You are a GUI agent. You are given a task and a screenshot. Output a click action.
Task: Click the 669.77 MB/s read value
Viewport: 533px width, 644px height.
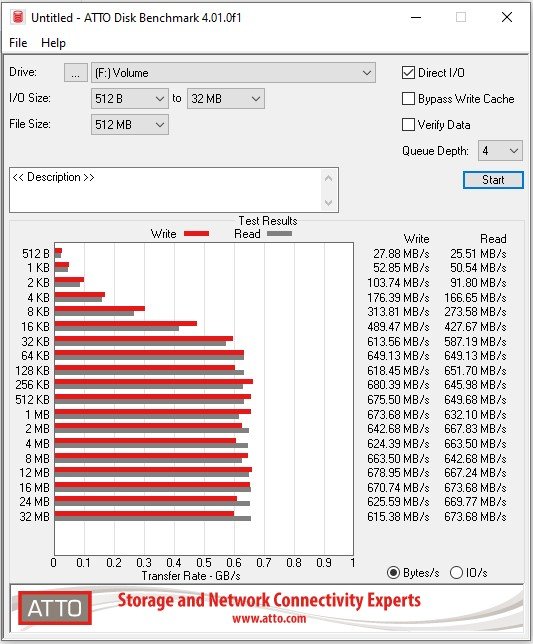[476, 502]
